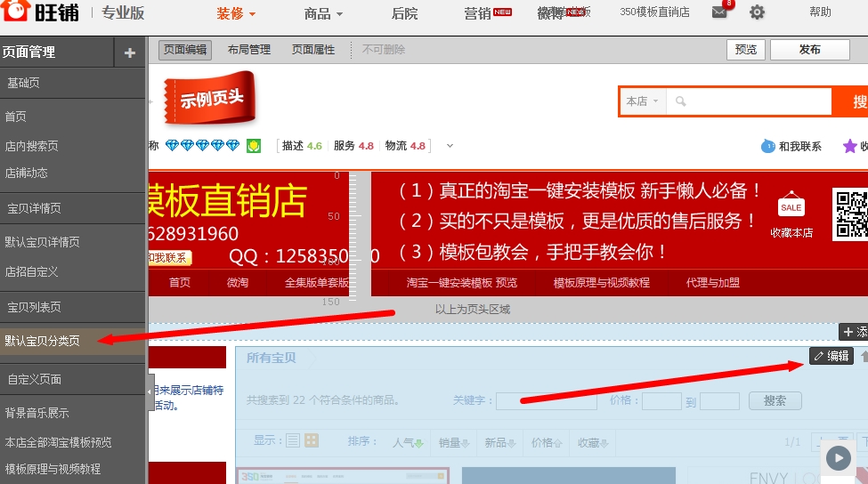Open the 后院 menu

[405, 13]
